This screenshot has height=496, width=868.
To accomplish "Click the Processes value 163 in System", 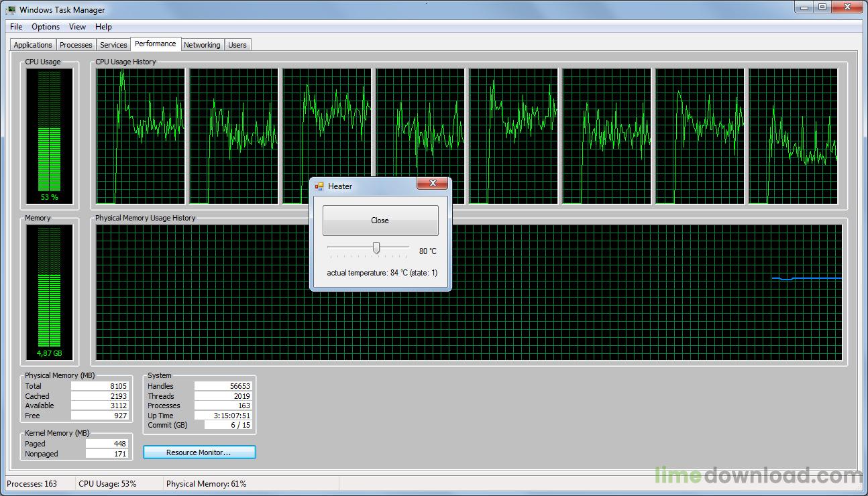I will (223, 406).
